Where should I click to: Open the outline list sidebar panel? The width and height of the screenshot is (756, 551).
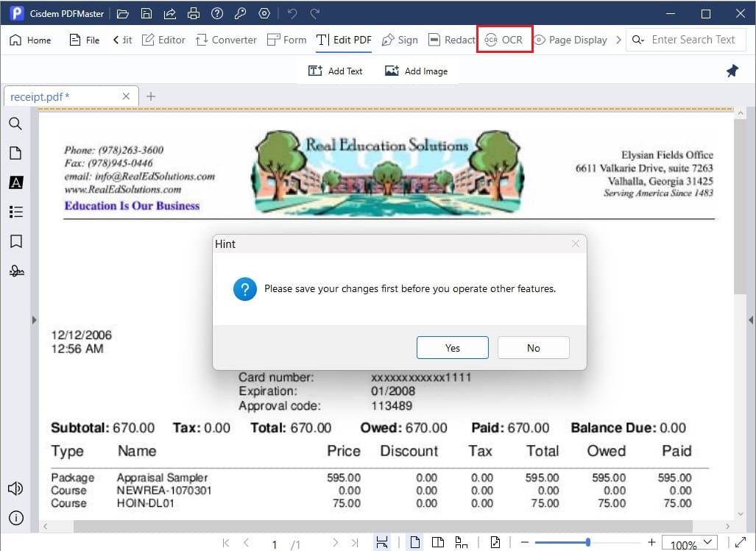click(x=16, y=212)
